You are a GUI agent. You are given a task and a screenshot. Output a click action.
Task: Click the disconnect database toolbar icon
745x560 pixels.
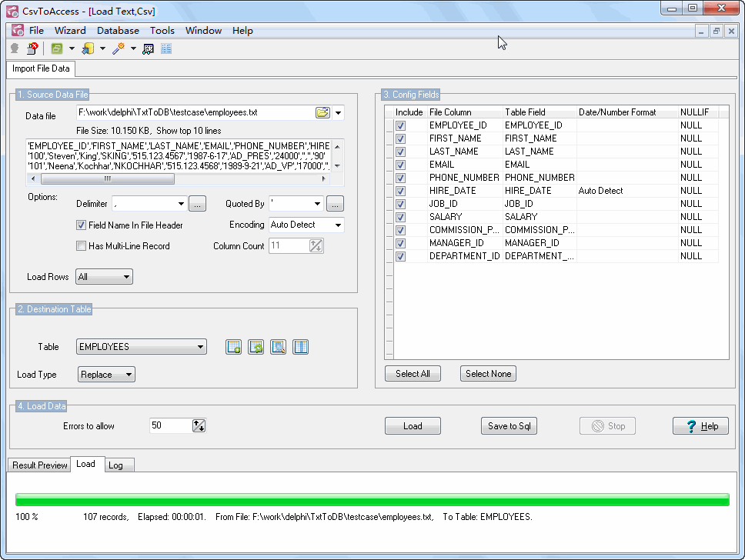(32, 48)
